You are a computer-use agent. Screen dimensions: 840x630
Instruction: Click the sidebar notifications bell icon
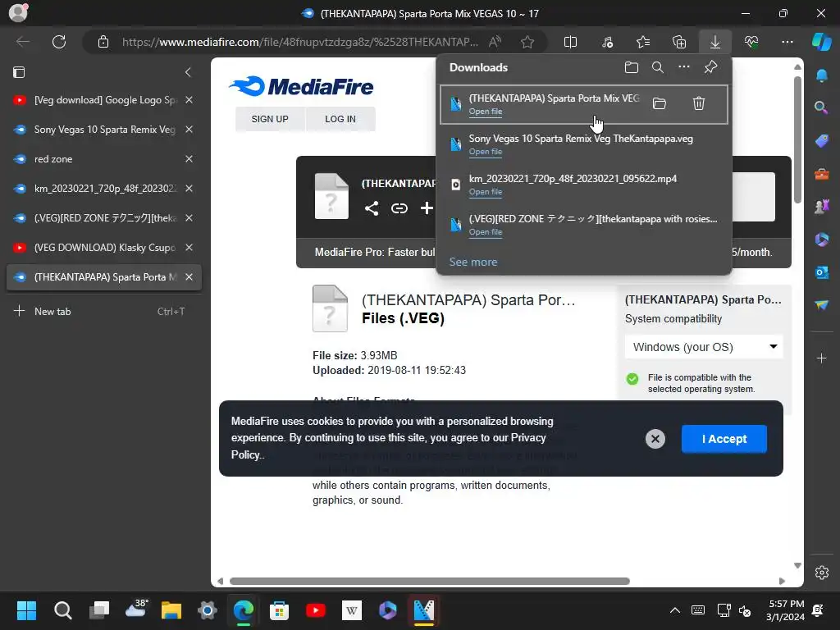822,76
